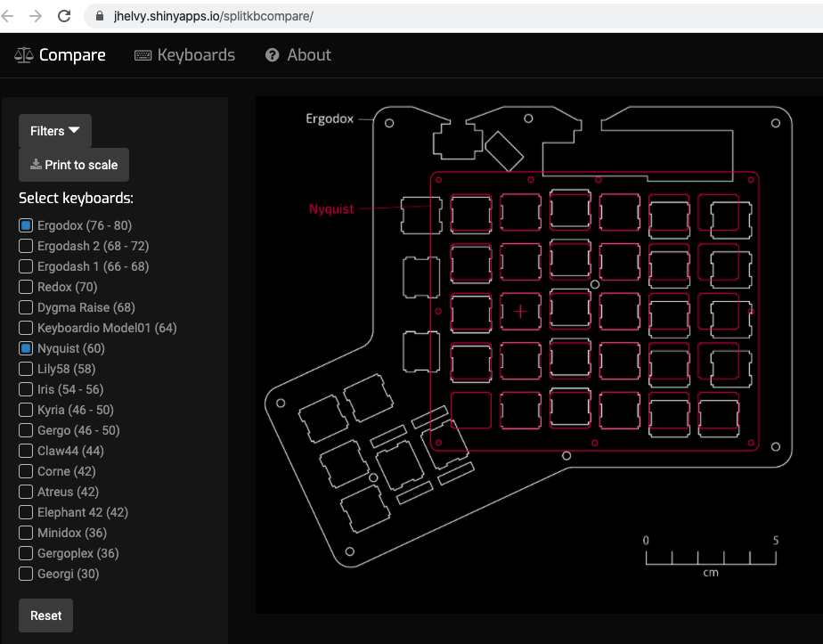Viewport: 823px width, 644px height.
Task: Open the About tab
Action: [x=298, y=55]
